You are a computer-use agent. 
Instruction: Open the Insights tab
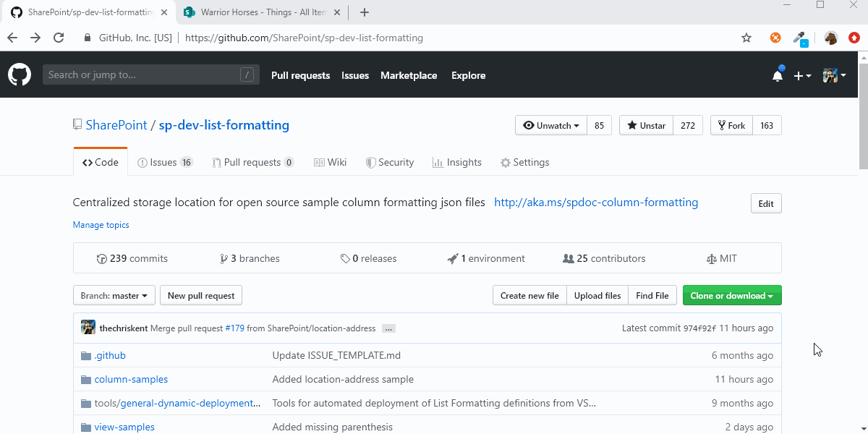[x=457, y=162]
